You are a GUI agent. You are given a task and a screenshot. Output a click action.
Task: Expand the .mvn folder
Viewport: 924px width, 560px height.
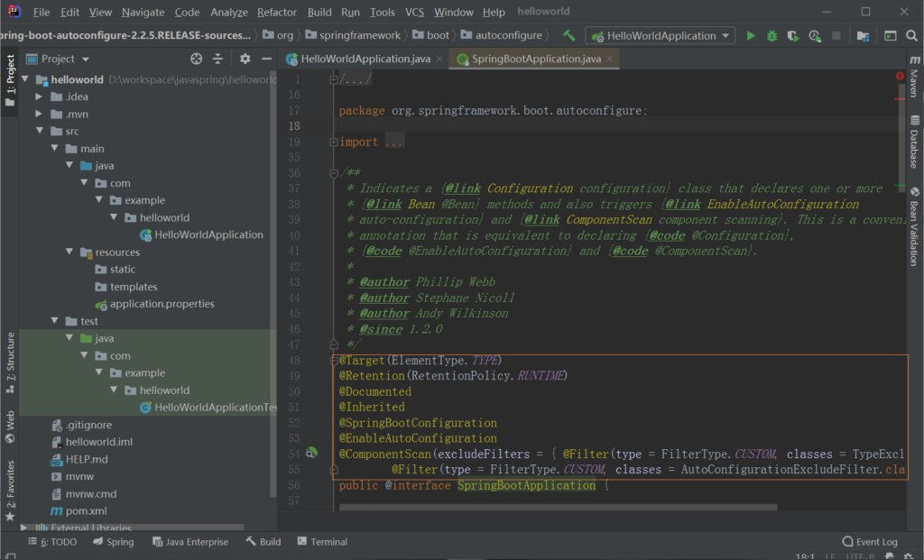[39, 114]
